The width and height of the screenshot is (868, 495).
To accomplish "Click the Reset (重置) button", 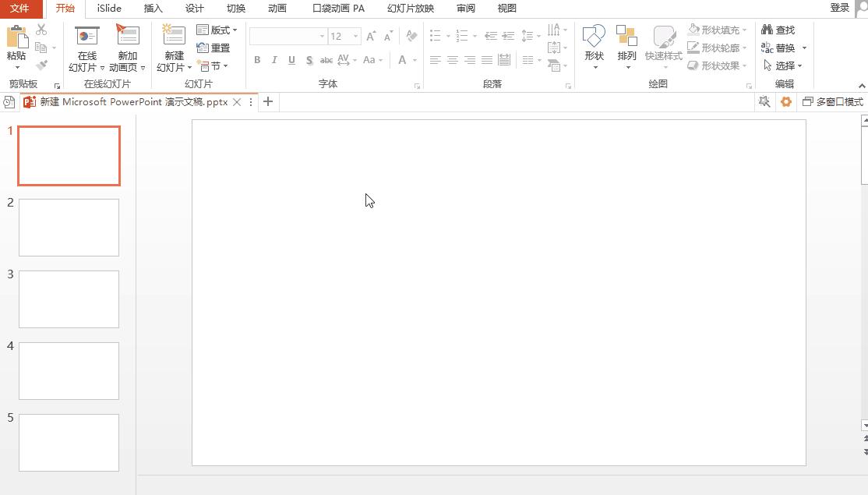I will (x=213, y=48).
